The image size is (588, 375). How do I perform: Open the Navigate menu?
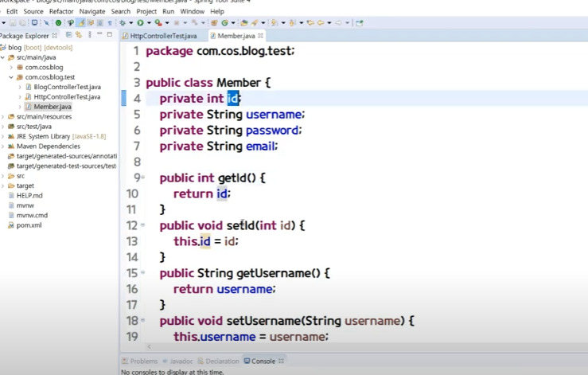(x=92, y=11)
